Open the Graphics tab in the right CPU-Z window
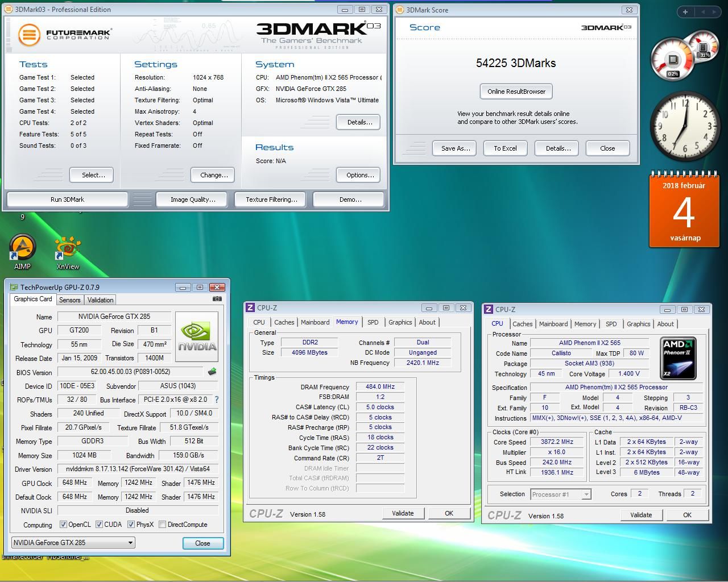The height and width of the screenshot is (582, 728). point(638,324)
